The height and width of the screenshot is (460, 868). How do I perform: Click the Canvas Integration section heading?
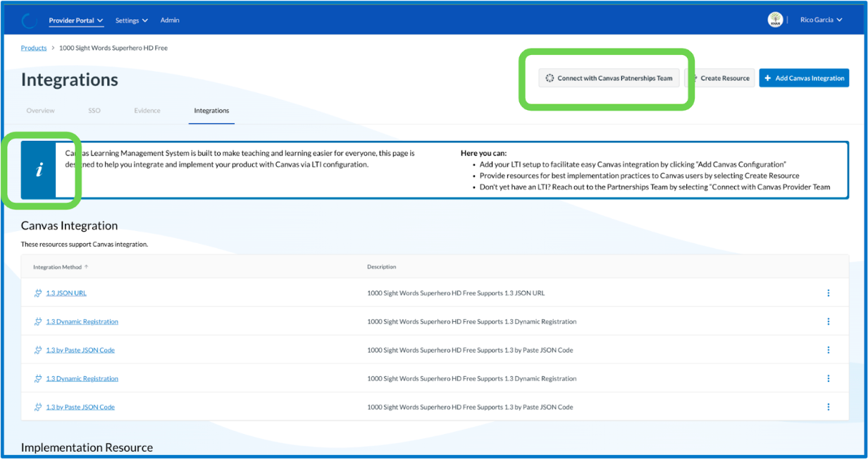point(69,226)
